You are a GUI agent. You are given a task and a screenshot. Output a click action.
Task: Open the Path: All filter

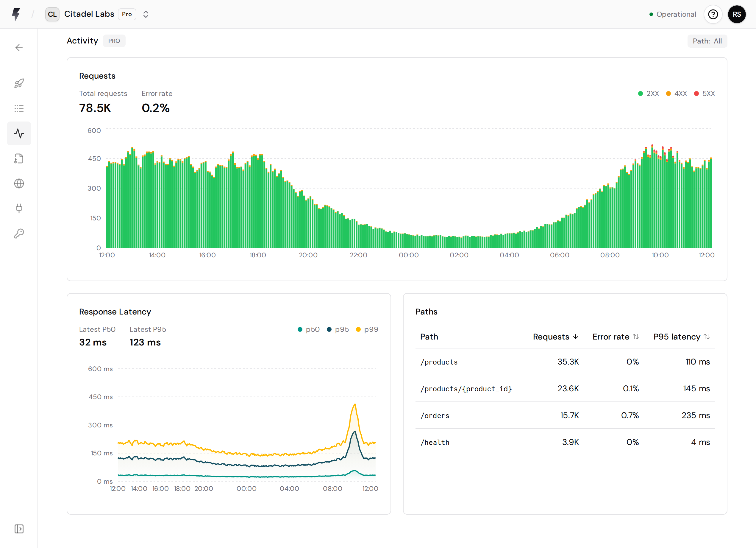[707, 41]
